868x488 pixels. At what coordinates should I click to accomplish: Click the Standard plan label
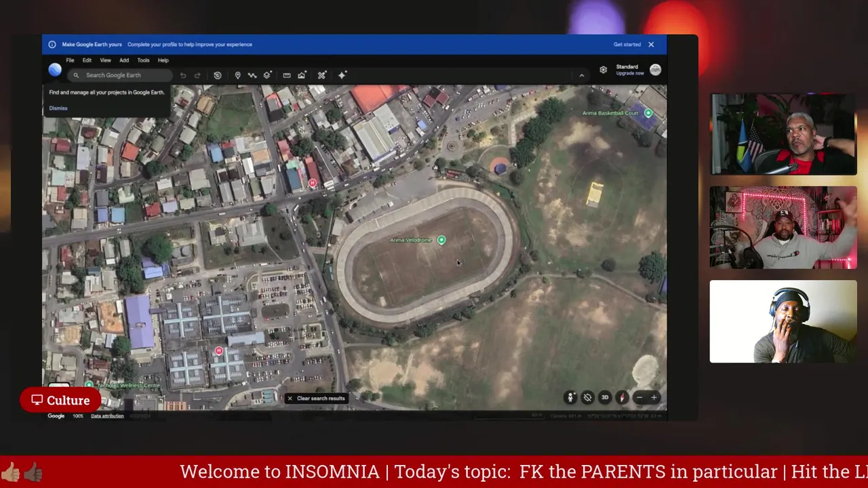[x=627, y=67]
